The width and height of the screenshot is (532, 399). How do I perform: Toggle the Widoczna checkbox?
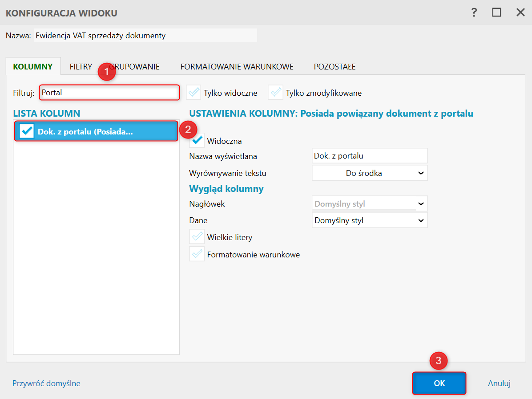[x=197, y=140]
